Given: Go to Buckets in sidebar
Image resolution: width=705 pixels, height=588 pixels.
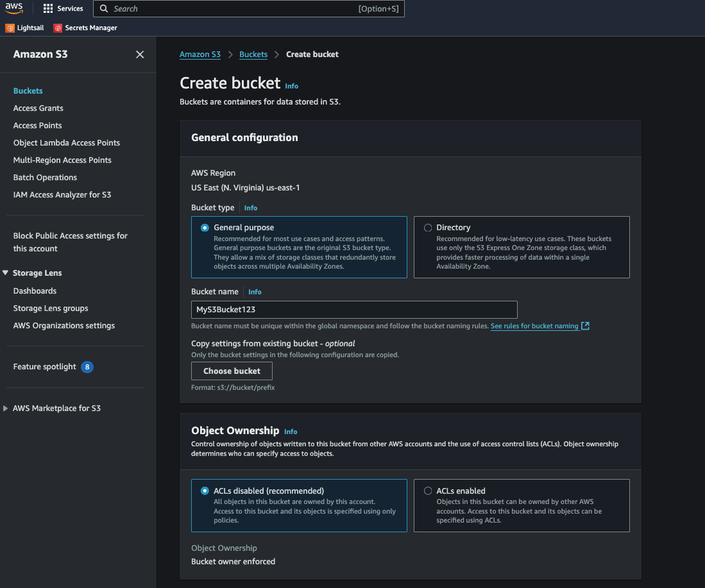Looking at the screenshot, I should click(x=28, y=91).
